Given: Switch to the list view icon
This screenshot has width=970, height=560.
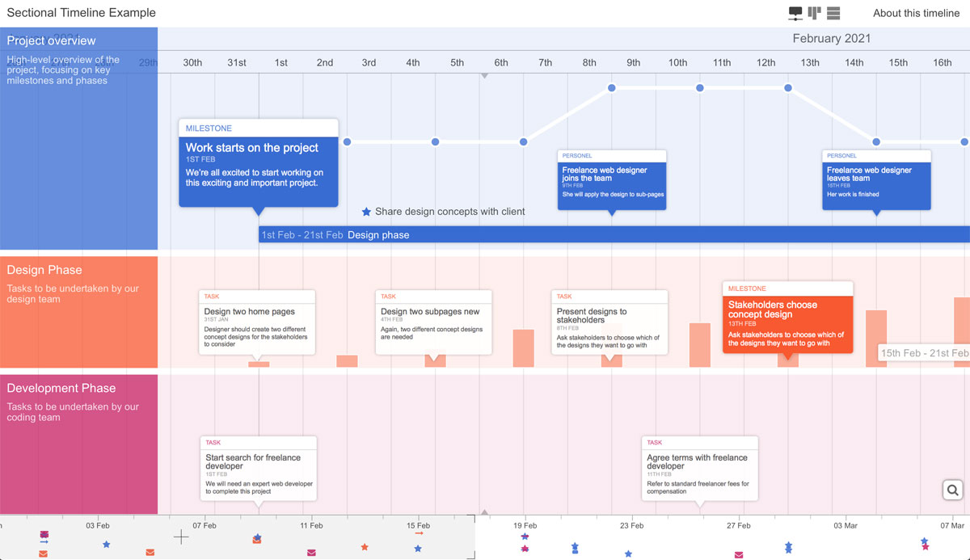Looking at the screenshot, I should pyautogui.click(x=834, y=13).
